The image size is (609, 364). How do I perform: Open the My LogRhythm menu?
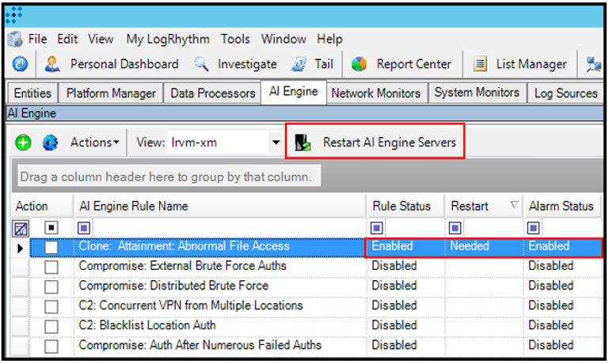[168, 40]
